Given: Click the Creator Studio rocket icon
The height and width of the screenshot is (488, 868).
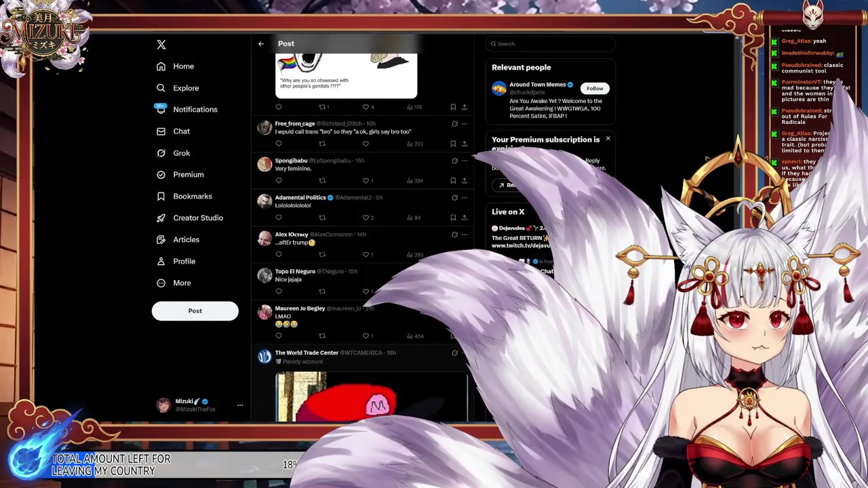Looking at the screenshot, I should click(161, 218).
